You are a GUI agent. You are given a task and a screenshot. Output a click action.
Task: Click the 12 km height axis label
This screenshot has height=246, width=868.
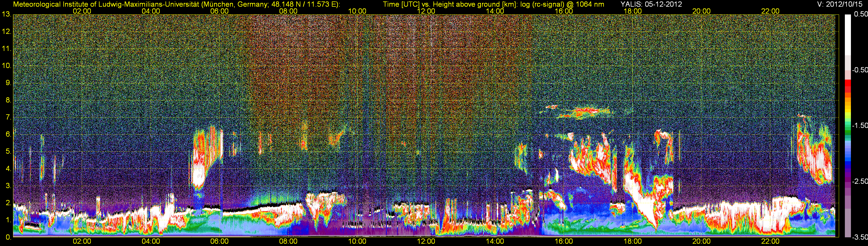pyautogui.click(x=6, y=32)
